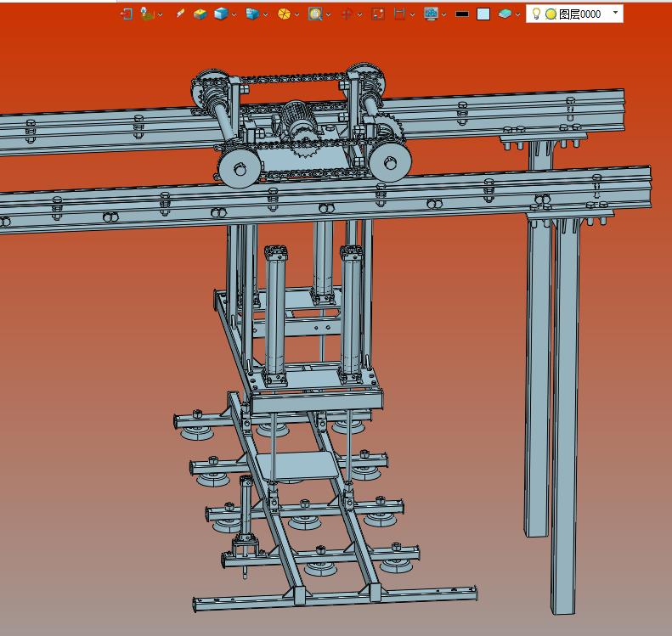Click the black color swatch
Screen dimensions: 672x636
pyautogui.click(x=462, y=14)
